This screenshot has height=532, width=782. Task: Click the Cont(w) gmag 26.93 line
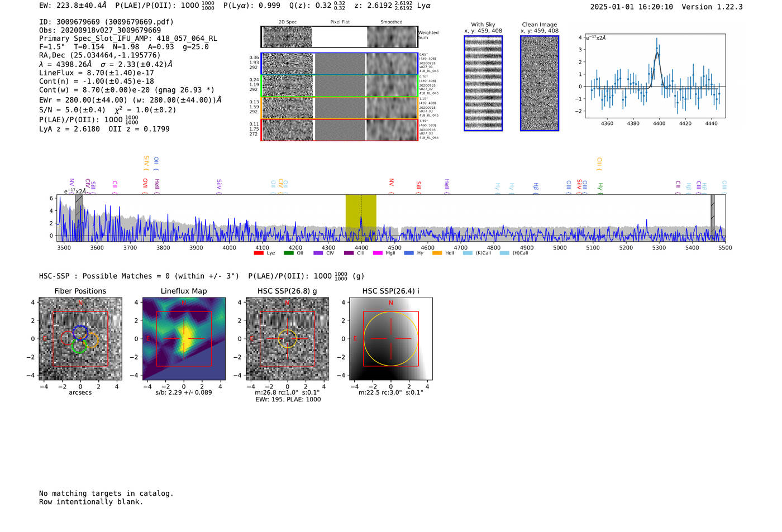point(127,90)
